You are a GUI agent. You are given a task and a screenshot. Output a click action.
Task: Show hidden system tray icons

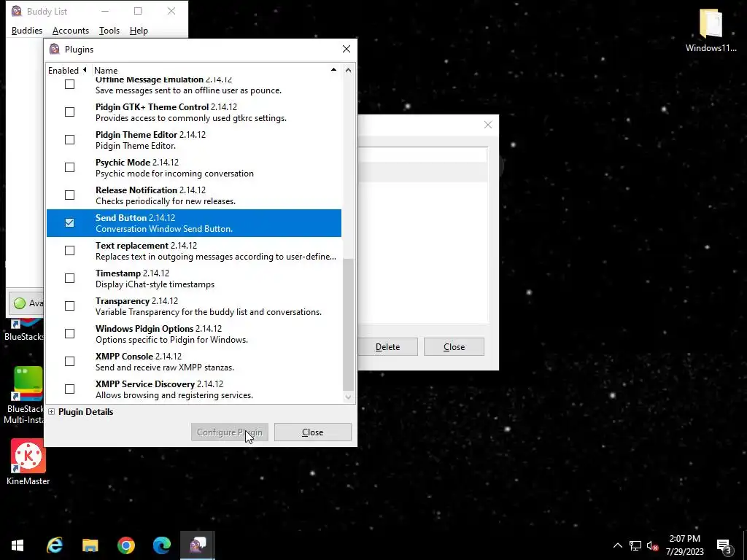tap(617, 545)
